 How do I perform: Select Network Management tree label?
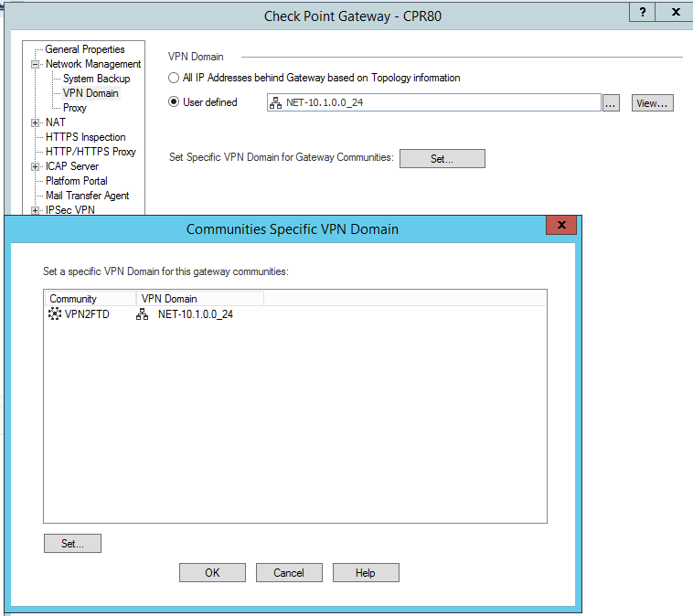click(x=93, y=64)
